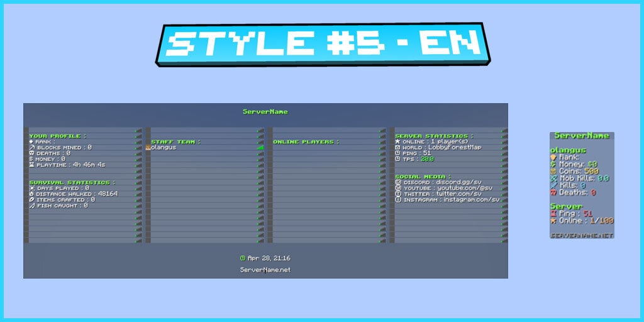Viewport: 644px width, 322px height.
Task: Click the green ServerName header of the tab list
Action: [x=265, y=112]
